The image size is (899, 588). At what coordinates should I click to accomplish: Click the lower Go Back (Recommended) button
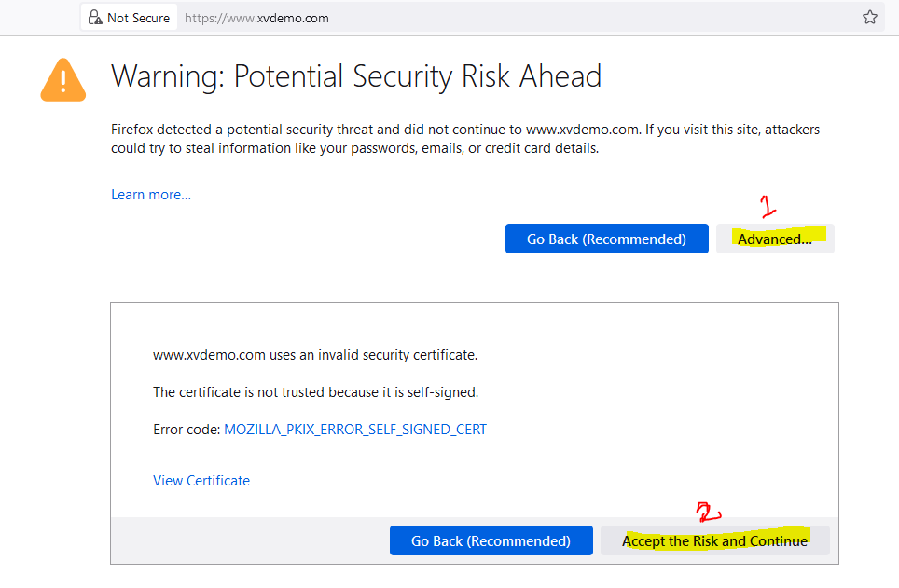tap(491, 540)
